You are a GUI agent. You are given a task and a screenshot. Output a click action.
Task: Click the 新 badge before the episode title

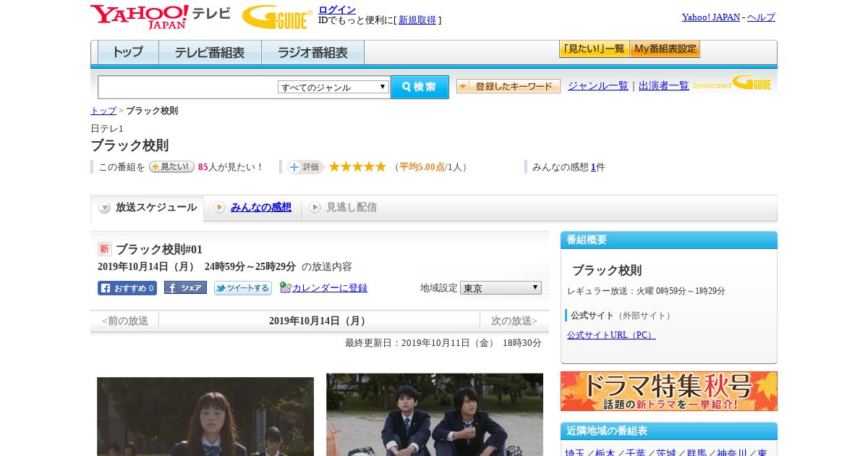tap(105, 249)
